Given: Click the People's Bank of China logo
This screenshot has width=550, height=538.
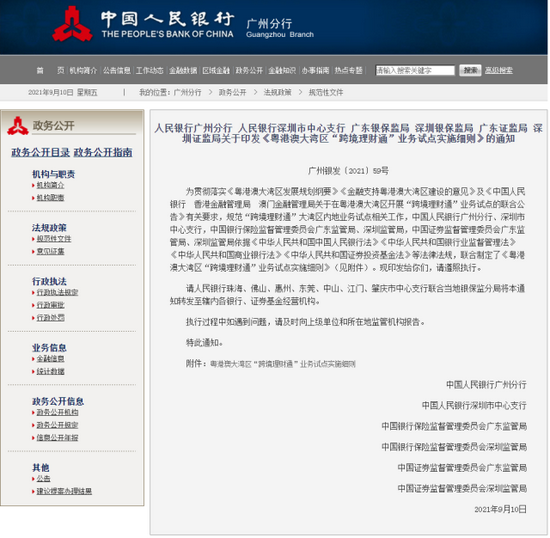Looking at the screenshot, I should (x=73, y=24).
